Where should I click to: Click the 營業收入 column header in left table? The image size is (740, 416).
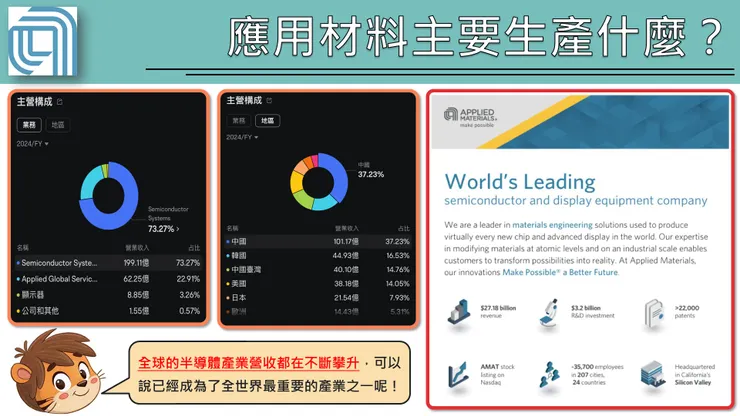(x=137, y=247)
